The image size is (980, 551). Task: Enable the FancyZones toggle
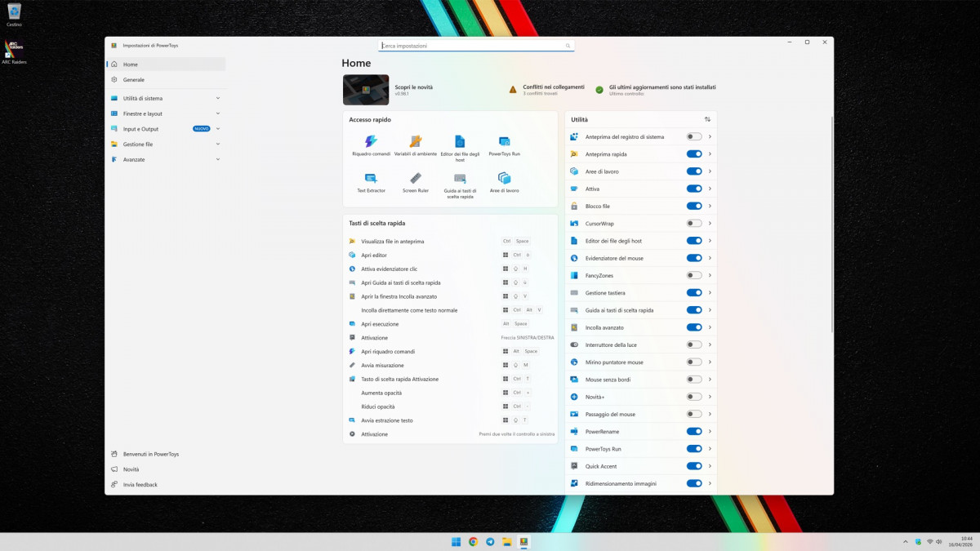pos(694,275)
